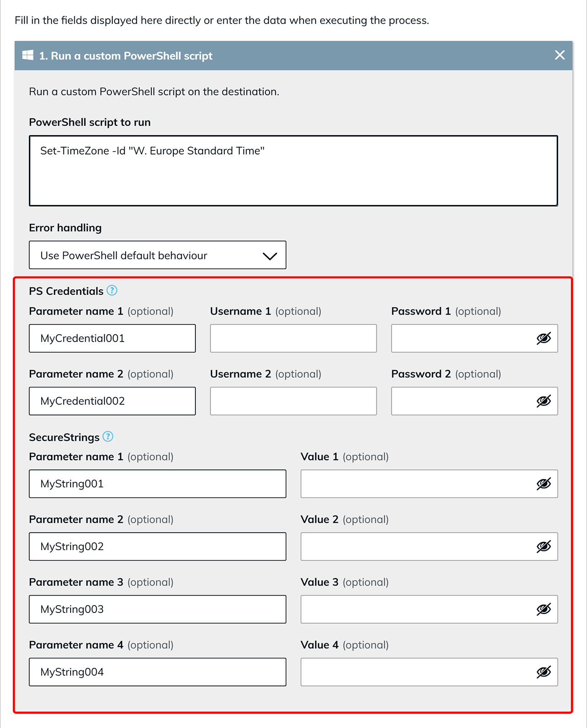Click into the PowerShell script text area

coord(293,171)
